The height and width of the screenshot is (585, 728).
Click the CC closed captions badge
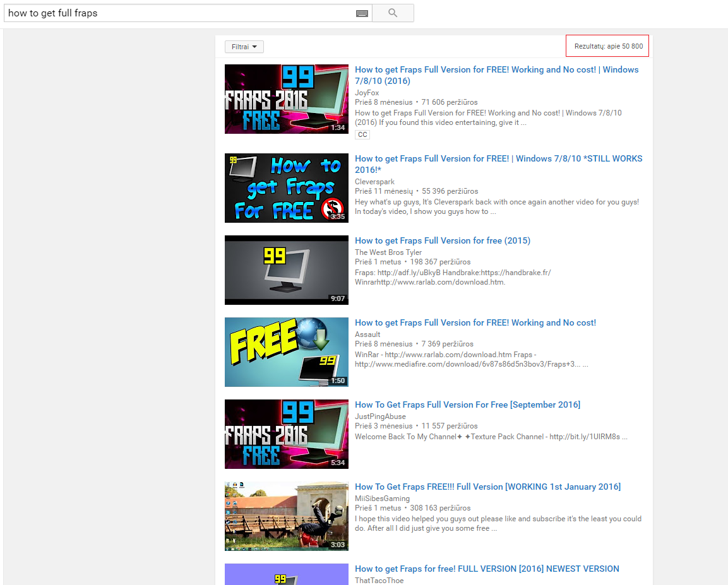(x=362, y=134)
